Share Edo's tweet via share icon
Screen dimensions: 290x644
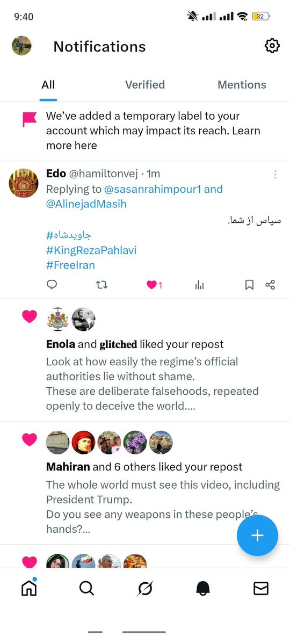270,285
